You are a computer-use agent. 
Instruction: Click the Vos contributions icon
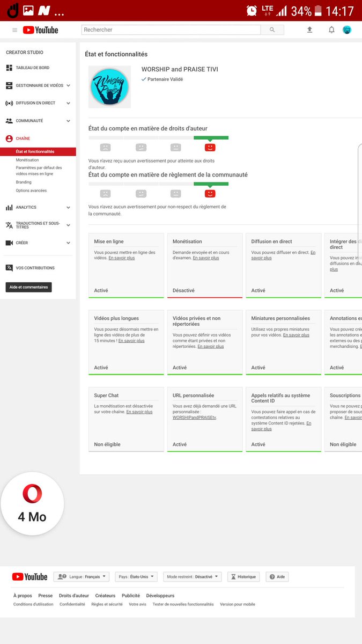pos(9,268)
